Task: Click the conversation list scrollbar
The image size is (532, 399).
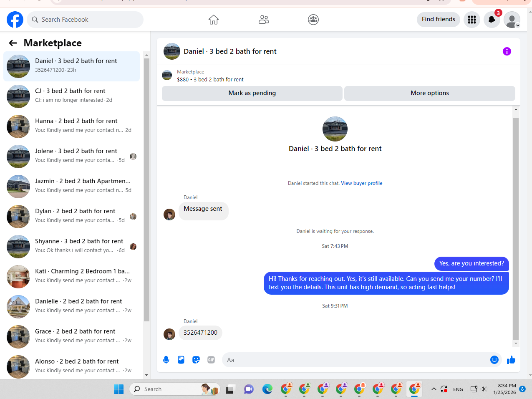Action: click(x=146, y=190)
